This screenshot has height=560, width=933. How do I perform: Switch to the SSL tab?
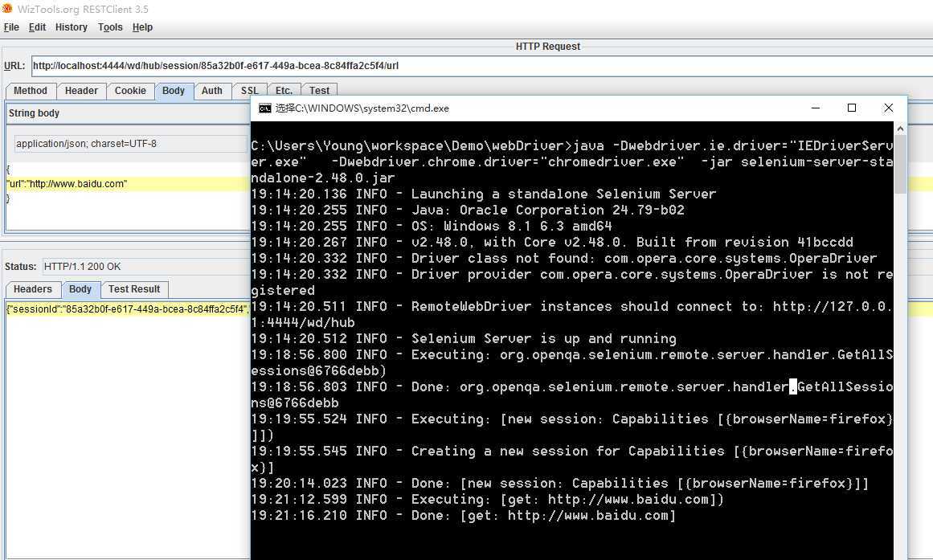249,90
